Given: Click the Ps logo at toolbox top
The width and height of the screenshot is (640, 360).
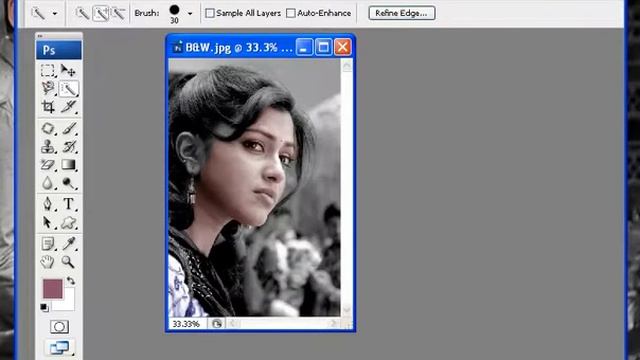Looking at the screenshot, I should click(x=59, y=50).
